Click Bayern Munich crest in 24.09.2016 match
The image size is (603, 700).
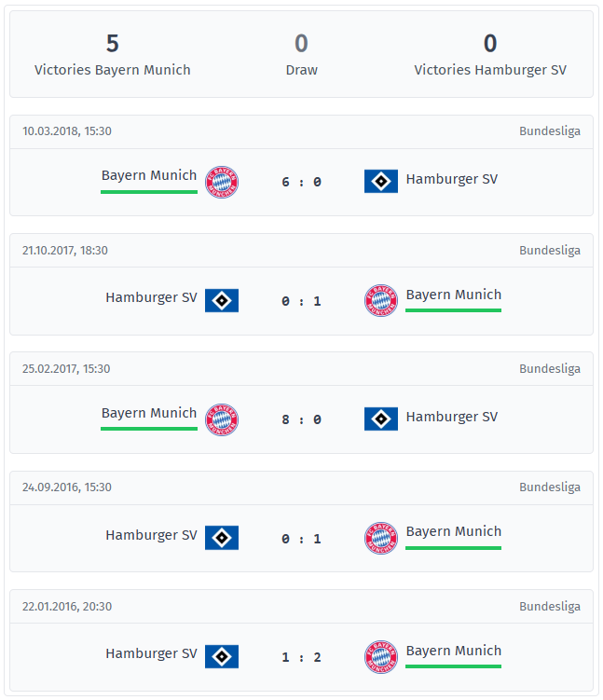pos(381,538)
